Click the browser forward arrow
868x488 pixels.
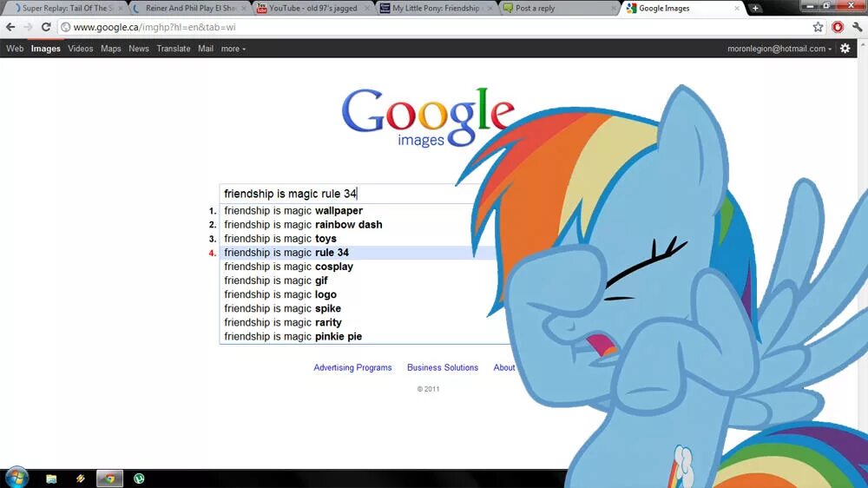(x=28, y=27)
